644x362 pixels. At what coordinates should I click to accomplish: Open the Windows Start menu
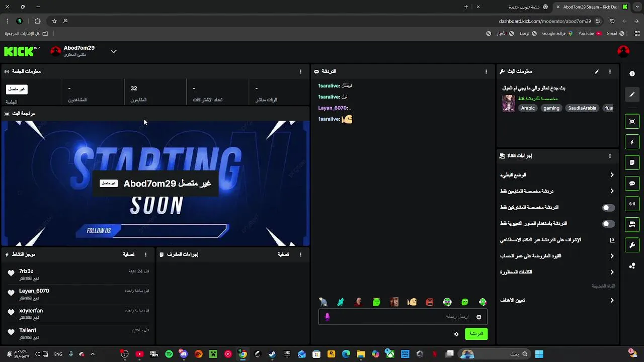539,354
